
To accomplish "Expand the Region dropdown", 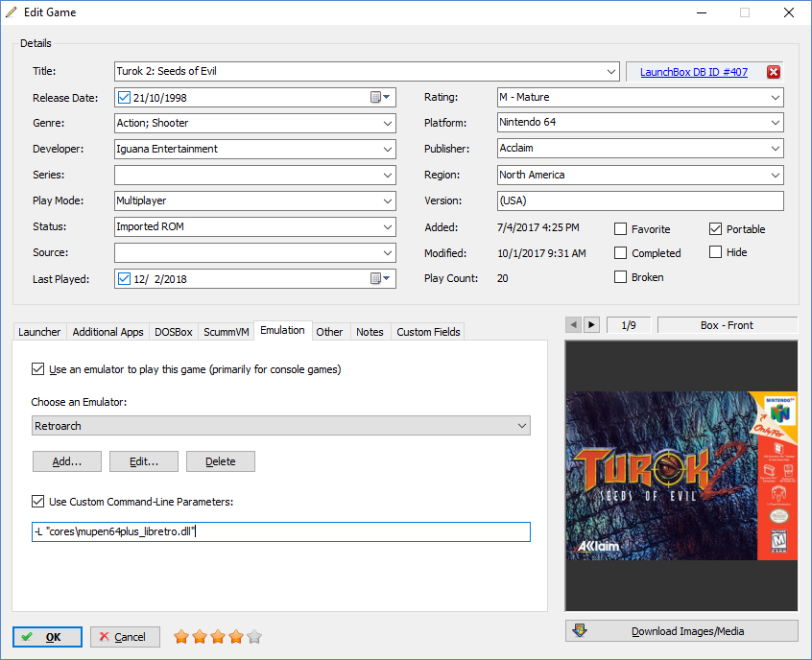I will (776, 175).
